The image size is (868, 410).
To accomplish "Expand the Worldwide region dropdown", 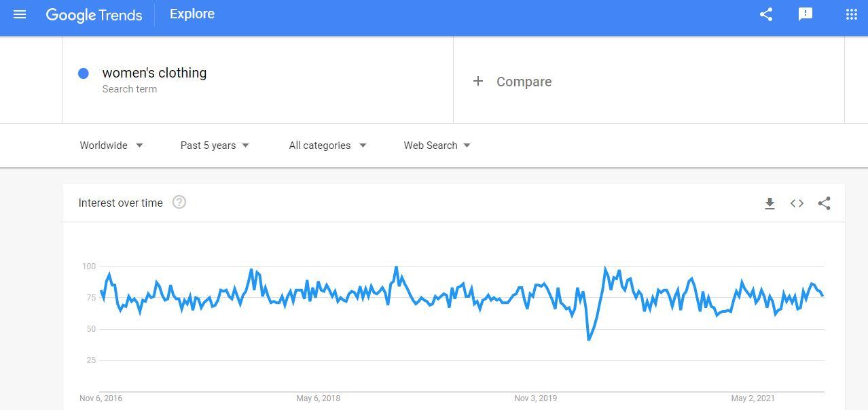I will 111,146.
